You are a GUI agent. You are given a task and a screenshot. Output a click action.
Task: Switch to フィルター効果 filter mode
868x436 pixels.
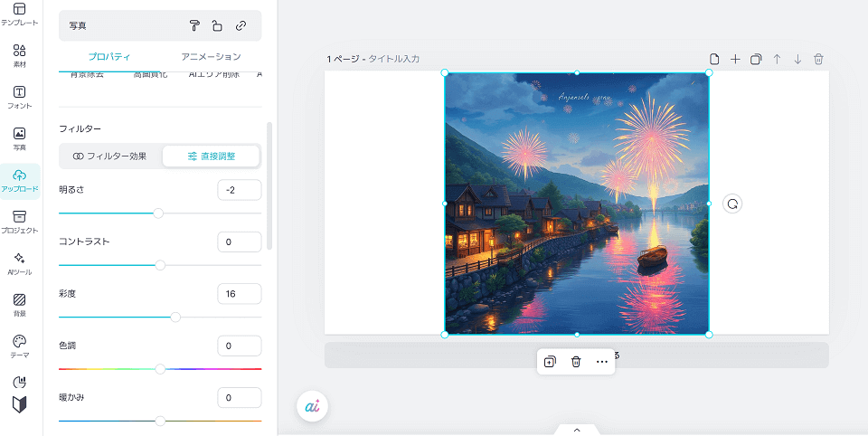click(110, 156)
